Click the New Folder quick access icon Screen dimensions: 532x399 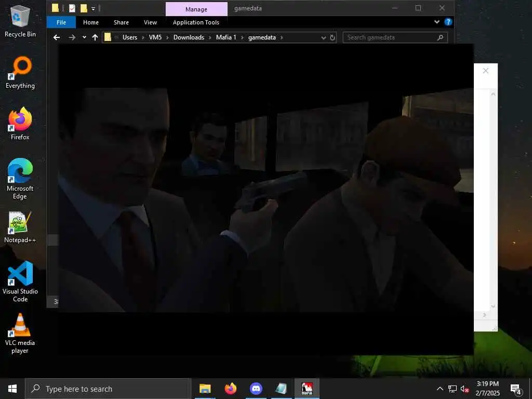[84, 8]
